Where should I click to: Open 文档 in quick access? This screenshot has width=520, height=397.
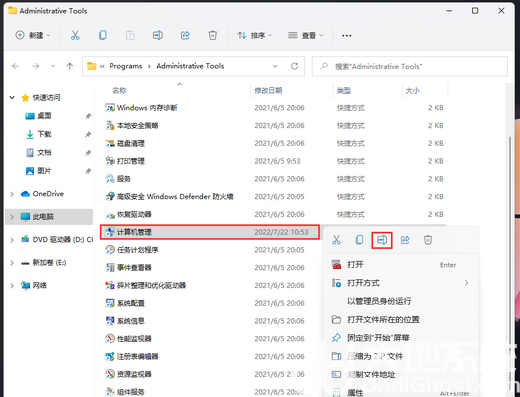coord(44,152)
